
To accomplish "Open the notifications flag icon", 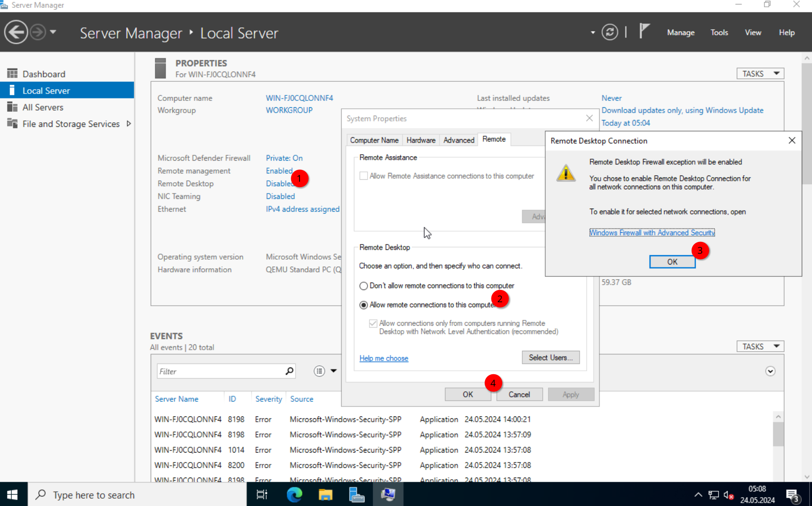I will pyautogui.click(x=645, y=31).
